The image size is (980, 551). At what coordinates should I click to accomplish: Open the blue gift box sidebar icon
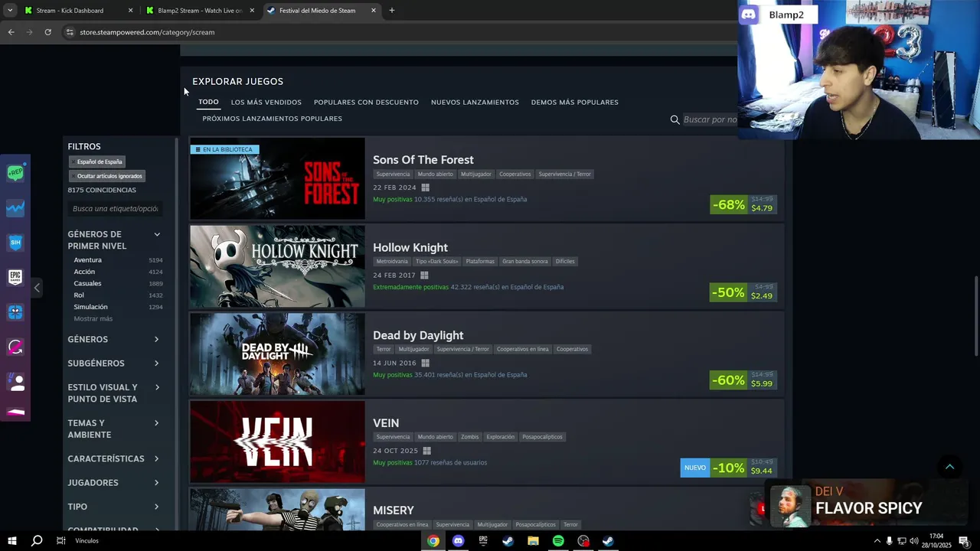coord(15,312)
